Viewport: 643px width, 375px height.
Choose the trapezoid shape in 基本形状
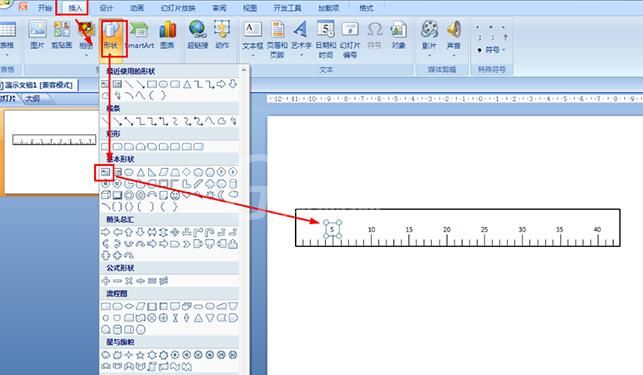(175, 172)
